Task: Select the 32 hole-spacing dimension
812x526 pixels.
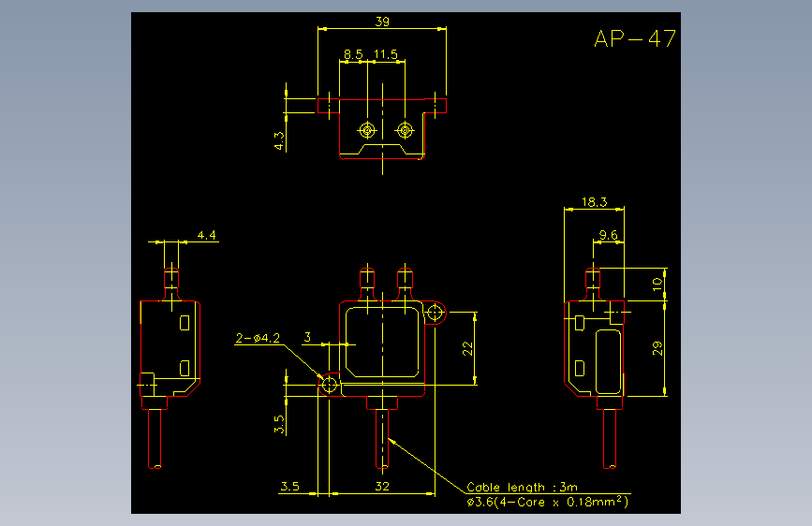Action: 382,486
